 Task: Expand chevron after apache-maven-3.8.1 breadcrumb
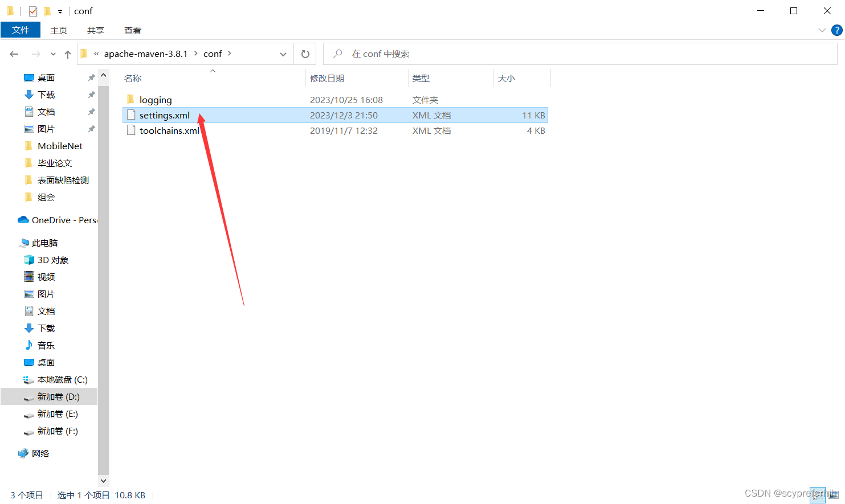pos(196,54)
